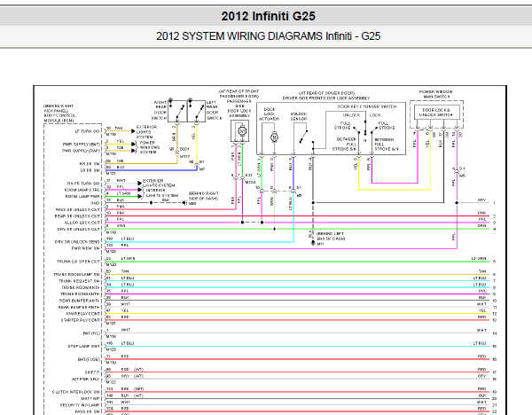This screenshot has height=415, width=532.
Task: Click the "LF TURN SIG" BCM pin label
Action: [x=87, y=131]
